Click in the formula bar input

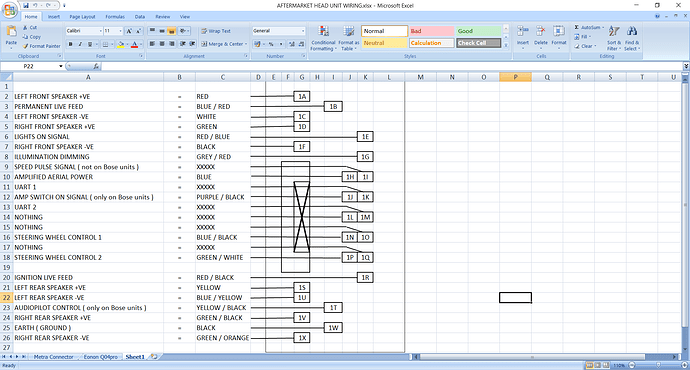coord(392,66)
